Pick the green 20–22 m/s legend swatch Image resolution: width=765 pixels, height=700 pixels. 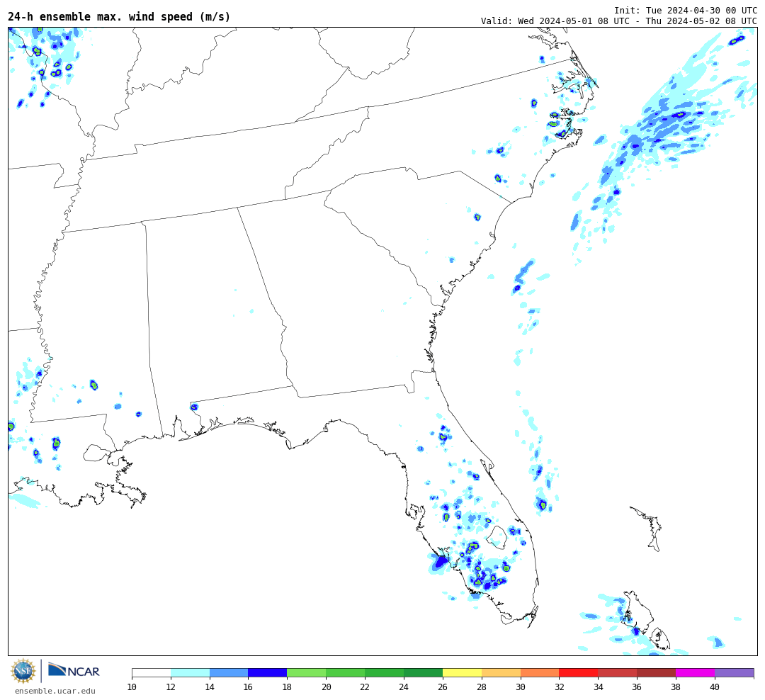coord(346,673)
